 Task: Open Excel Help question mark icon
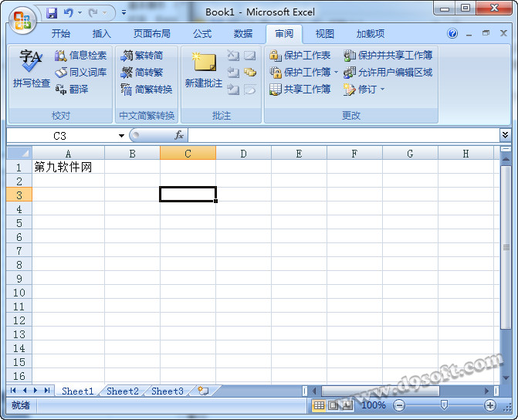[452, 33]
